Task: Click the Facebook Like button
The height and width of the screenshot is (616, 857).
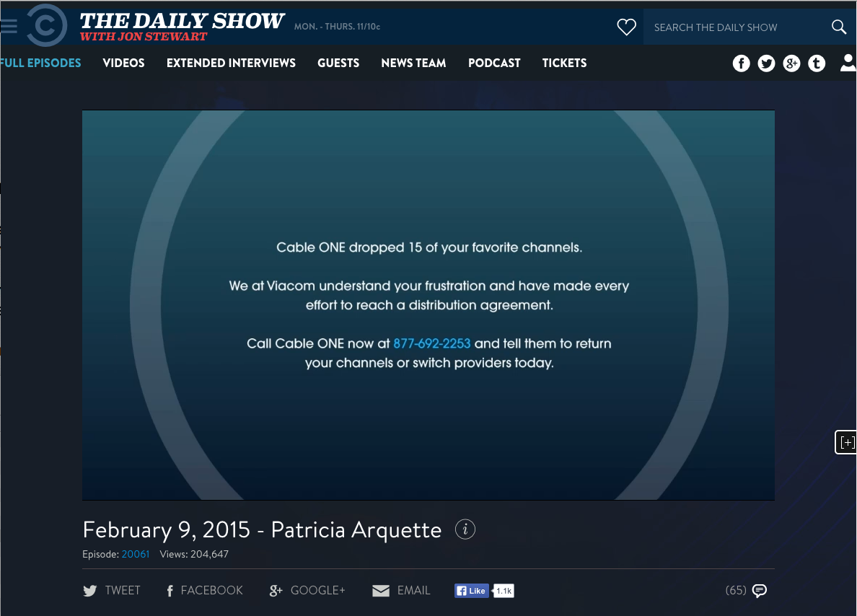Action: (472, 590)
